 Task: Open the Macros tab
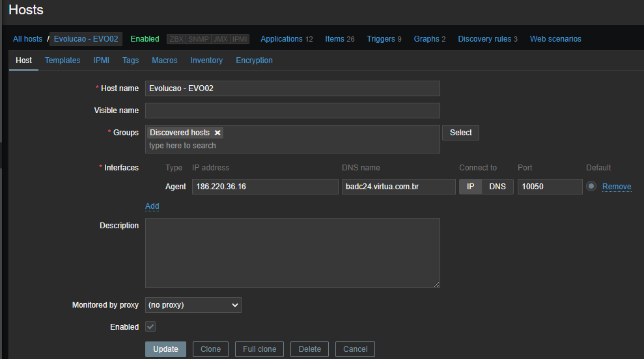[165, 60]
